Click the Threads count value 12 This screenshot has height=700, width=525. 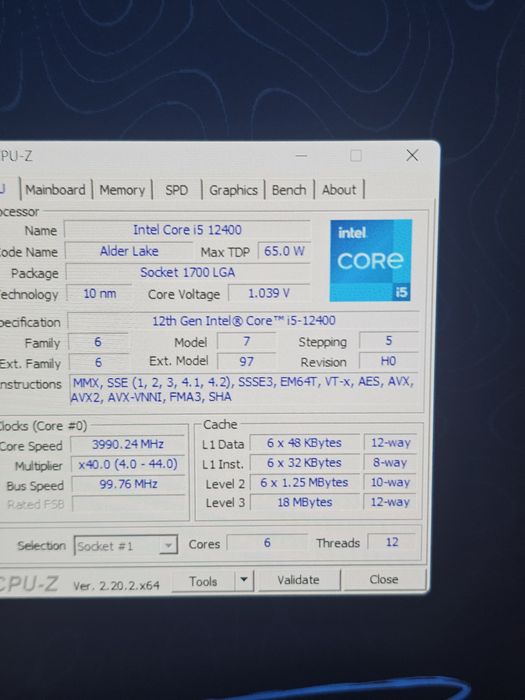click(x=392, y=542)
